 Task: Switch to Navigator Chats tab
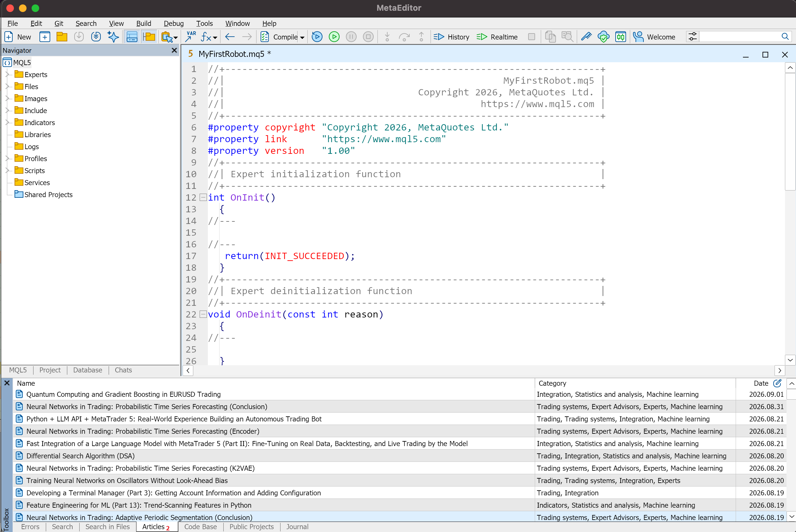click(123, 370)
